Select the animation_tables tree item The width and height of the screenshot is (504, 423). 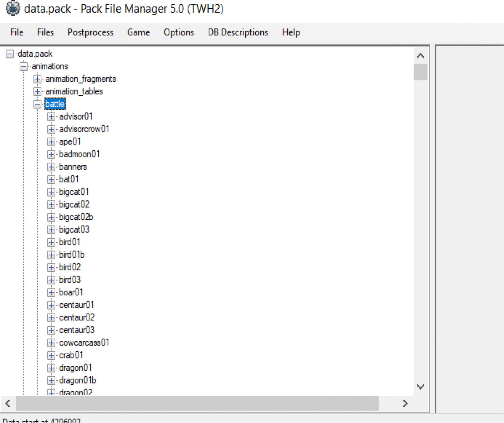tap(74, 92)
